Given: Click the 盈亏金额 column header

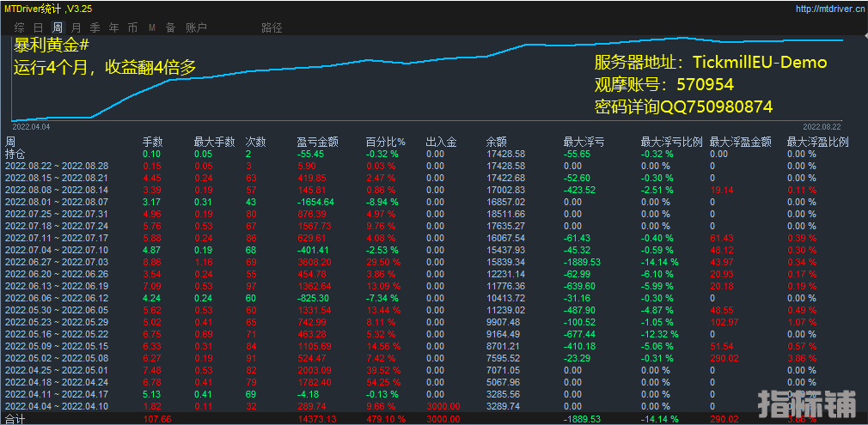Looking at the screenshot, I should point(317,142).
